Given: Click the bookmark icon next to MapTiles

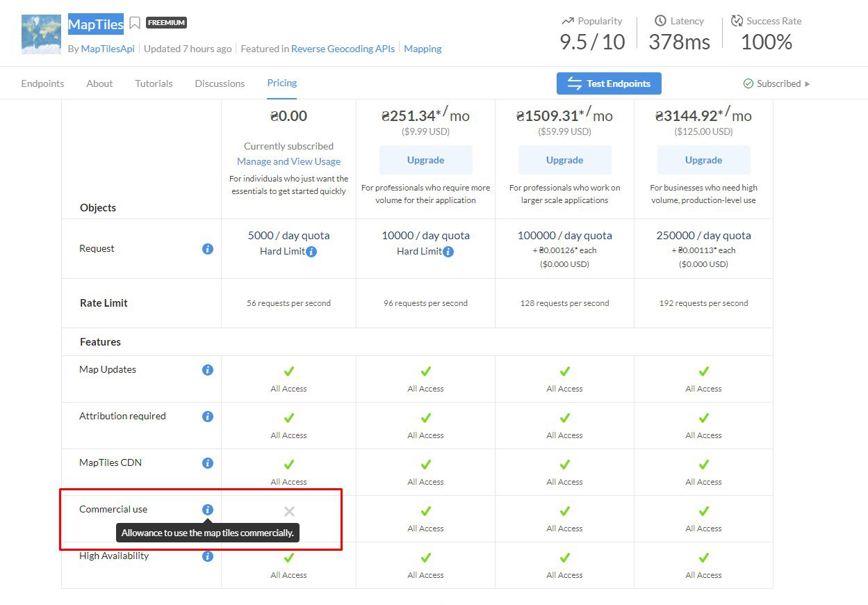Looking at the screenshot, I should [x=135, y=23].
